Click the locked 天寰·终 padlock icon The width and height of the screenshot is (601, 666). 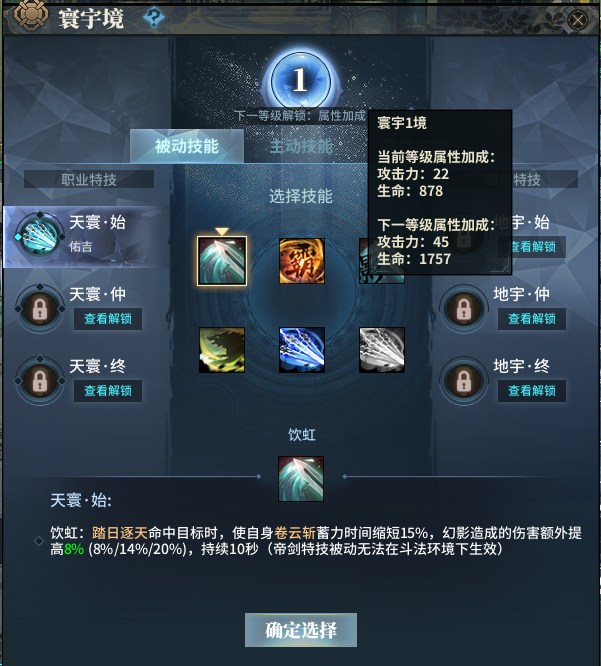tap(40, 381)
